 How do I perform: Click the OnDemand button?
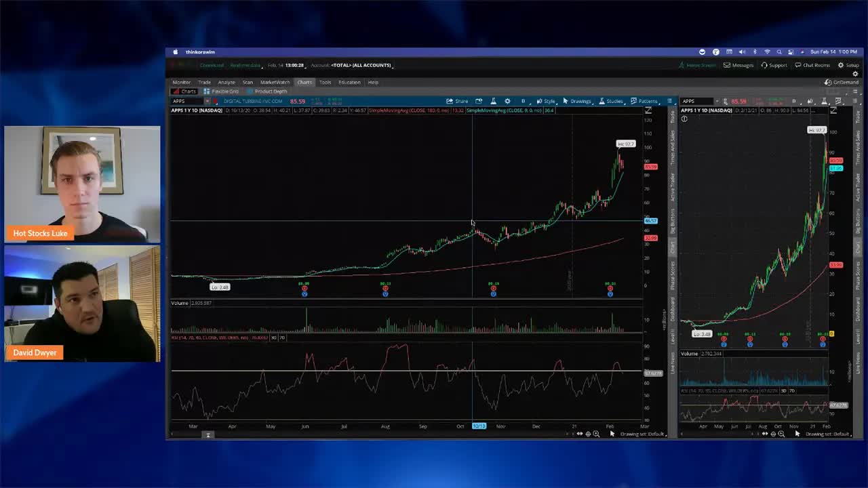842,82
